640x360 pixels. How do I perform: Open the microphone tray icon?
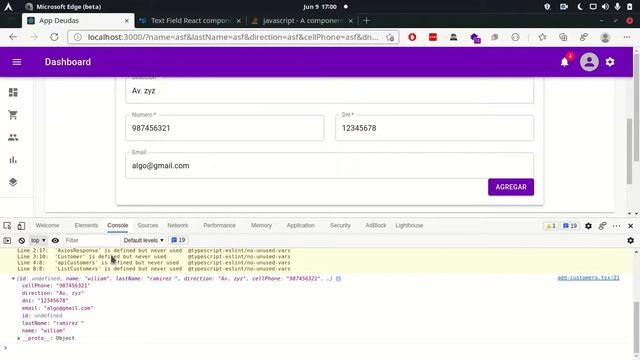coord(617,7)
